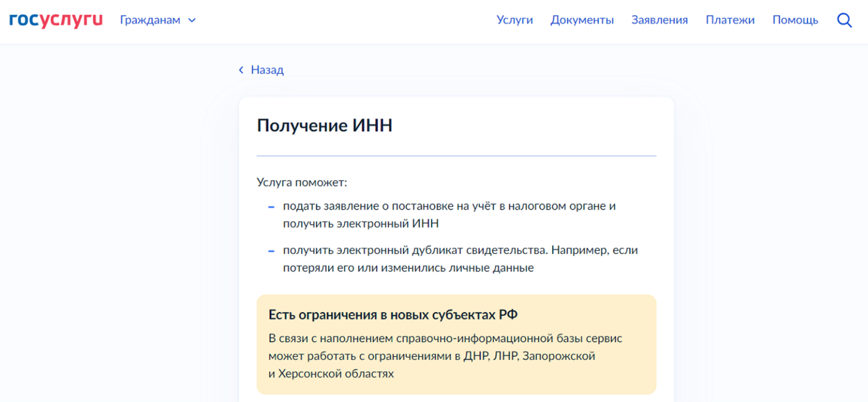The image size is (868, 402).
Task: Expand the Гражданам dropdown
Action: click(158, 20)
